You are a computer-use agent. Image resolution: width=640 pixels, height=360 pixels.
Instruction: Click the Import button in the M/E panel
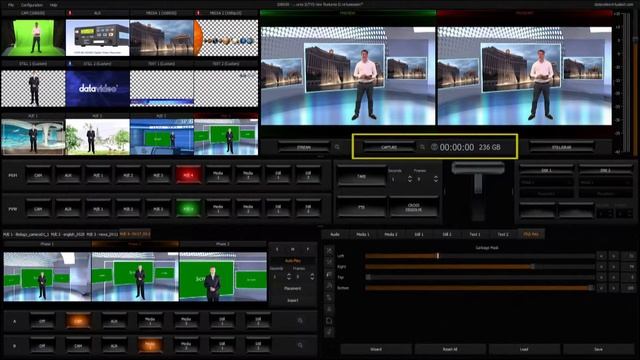click(292, 300)
